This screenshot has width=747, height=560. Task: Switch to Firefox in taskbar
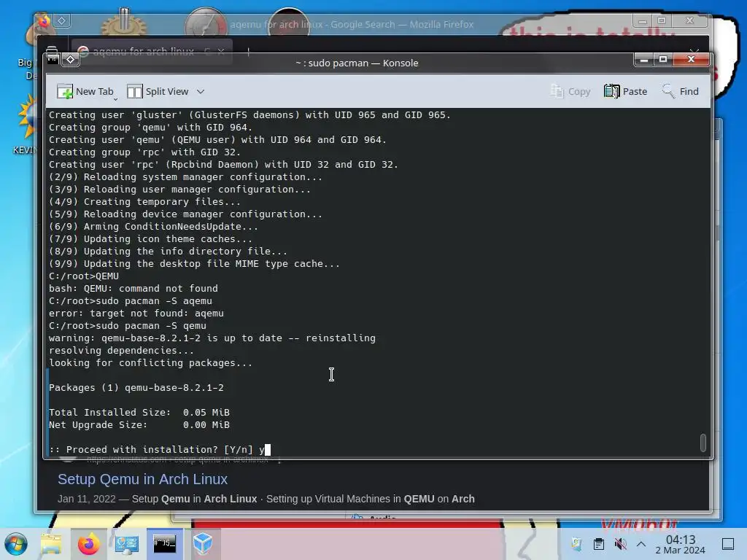(88, 544)
